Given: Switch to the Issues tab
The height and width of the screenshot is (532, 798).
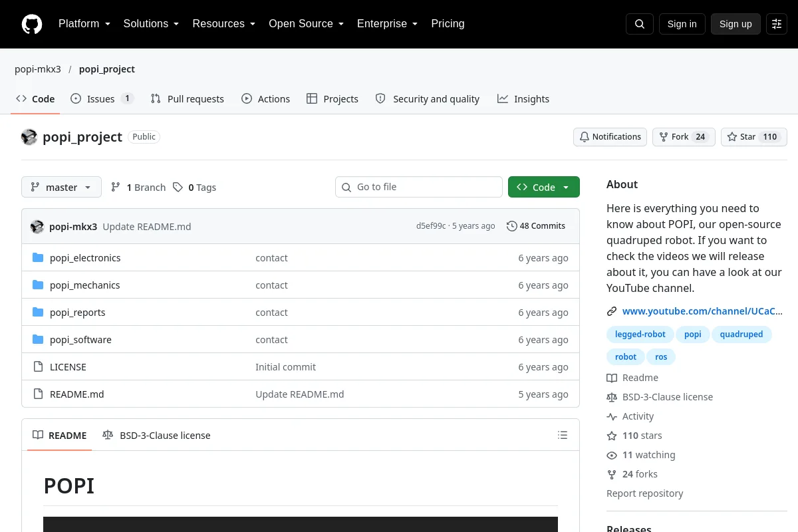Looking at the screenshot, I should click(102, 99).
